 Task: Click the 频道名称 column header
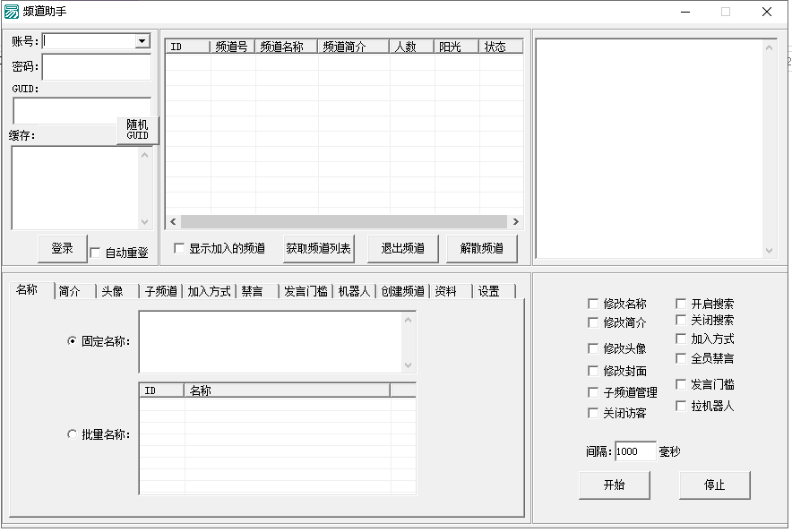click(x=286, y=47)
